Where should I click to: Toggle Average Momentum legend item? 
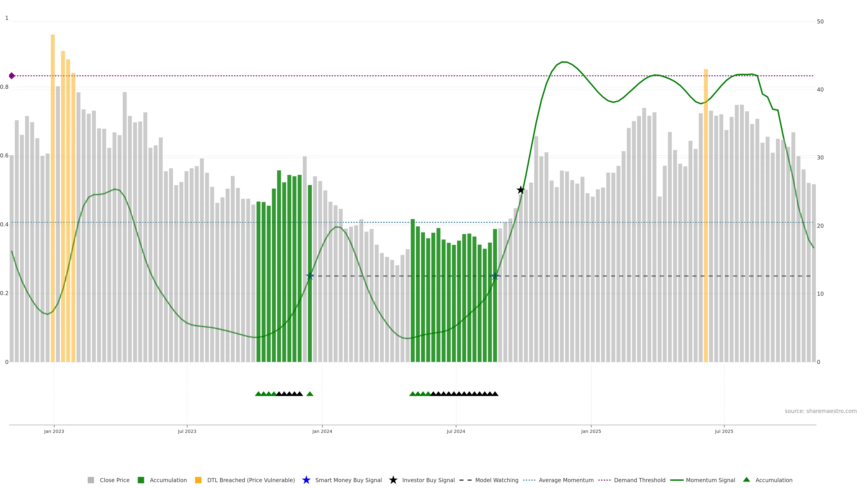(x=566, y=480)
